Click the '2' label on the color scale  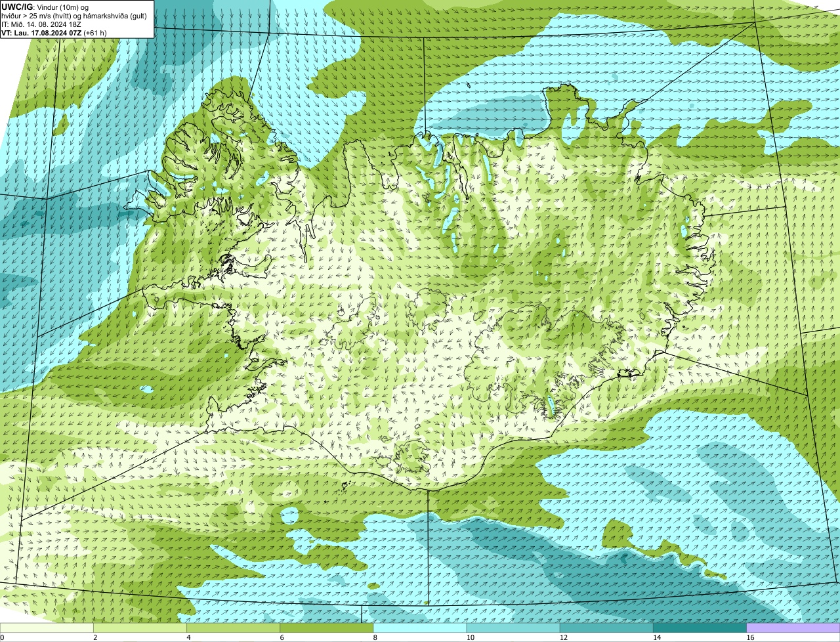[95, 637]
